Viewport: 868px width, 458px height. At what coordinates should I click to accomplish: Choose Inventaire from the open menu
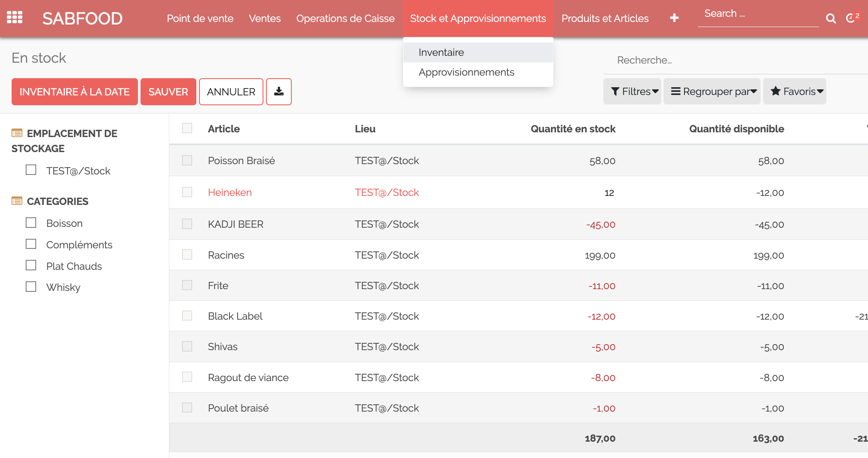pyautogui.click(x=441, y=52)
